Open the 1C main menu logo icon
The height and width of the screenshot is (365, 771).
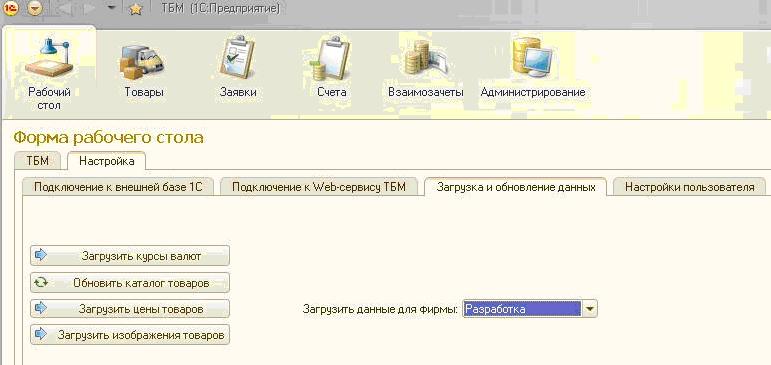[11, 8]
